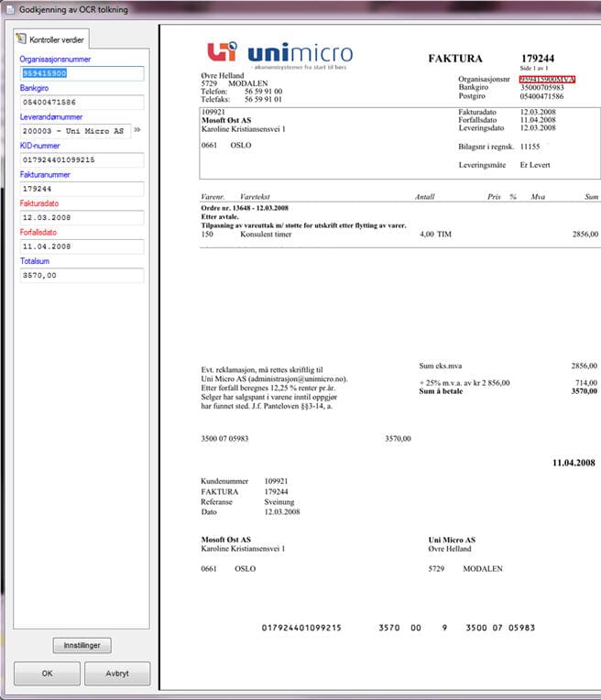Viewport: 601px width, 700px height.
Task: Click the KID-nummer input field
Action: pos(81,160)
